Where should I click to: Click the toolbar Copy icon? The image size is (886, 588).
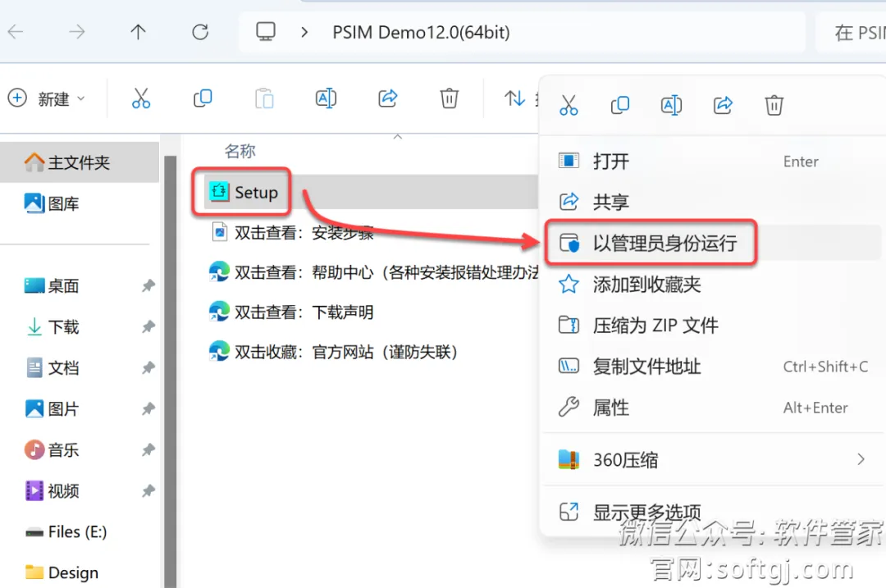click(203, 98)
